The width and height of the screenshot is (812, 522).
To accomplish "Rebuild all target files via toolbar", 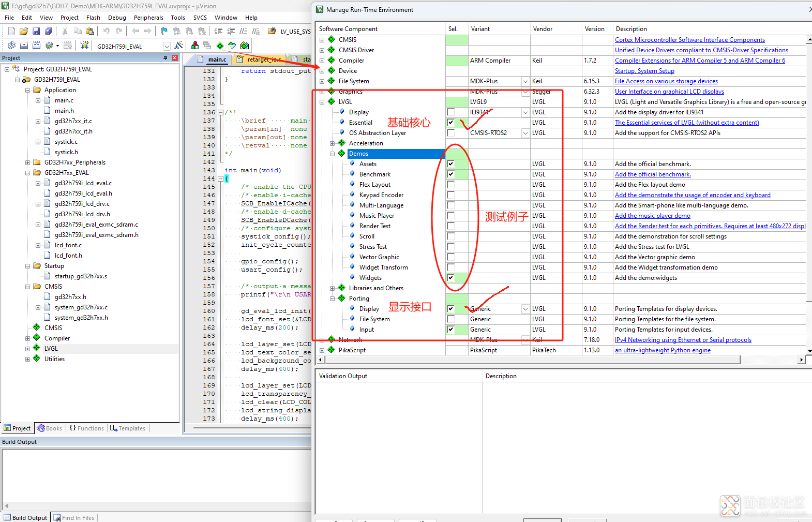I will point(36,46).
